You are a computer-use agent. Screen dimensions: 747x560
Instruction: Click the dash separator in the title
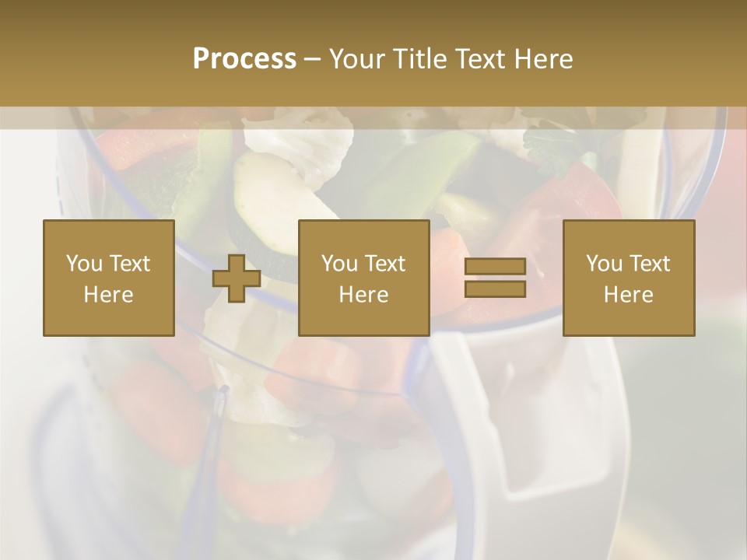click(313, 58)
